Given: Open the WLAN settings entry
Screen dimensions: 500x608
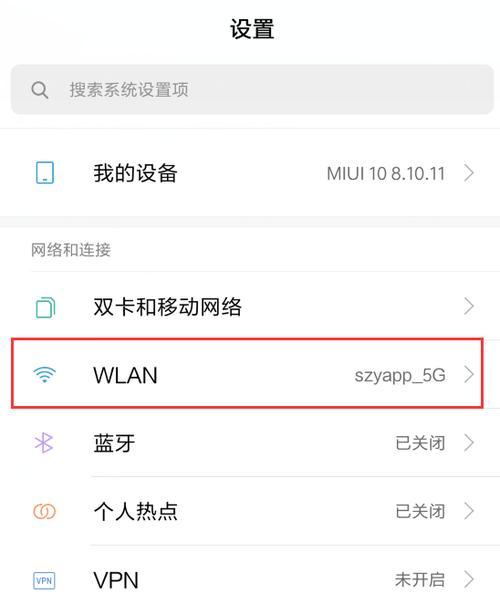Looking at the screenshot, I should (x=247, y=374).
